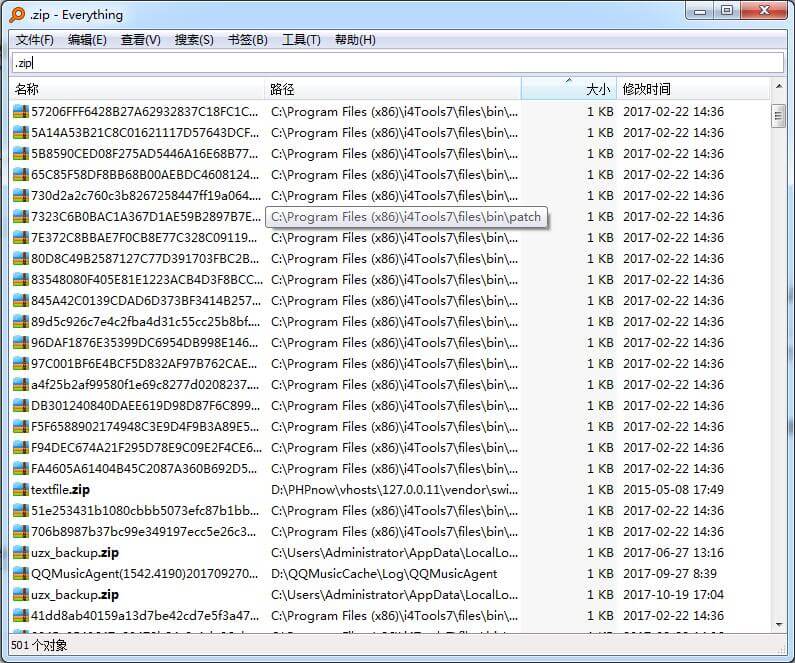795x663 pixels.
Task: Select QQMusicAgent(1542.4190) file name
Action: [144, 574]
